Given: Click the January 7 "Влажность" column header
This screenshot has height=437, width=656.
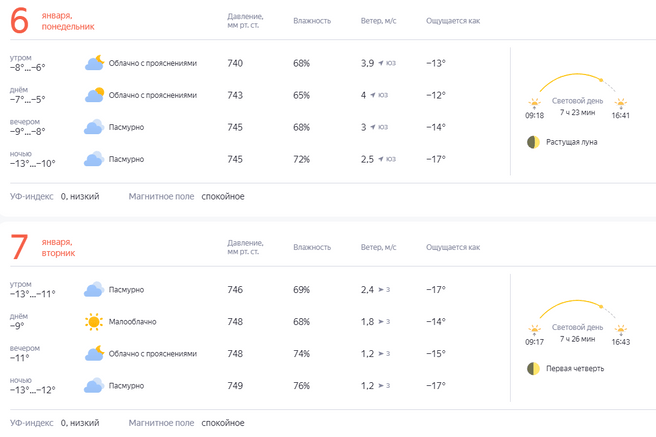Looking at the screenshot, I should pos(312,248).
